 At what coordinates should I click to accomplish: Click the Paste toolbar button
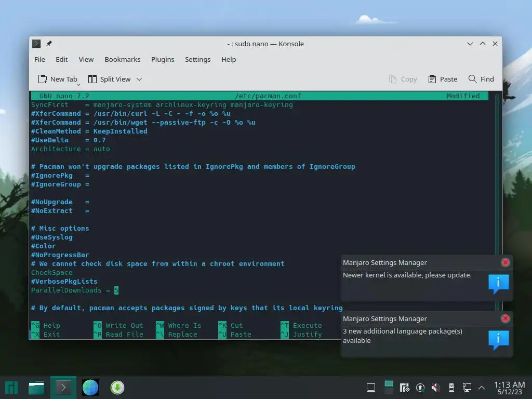click(443, 79)
